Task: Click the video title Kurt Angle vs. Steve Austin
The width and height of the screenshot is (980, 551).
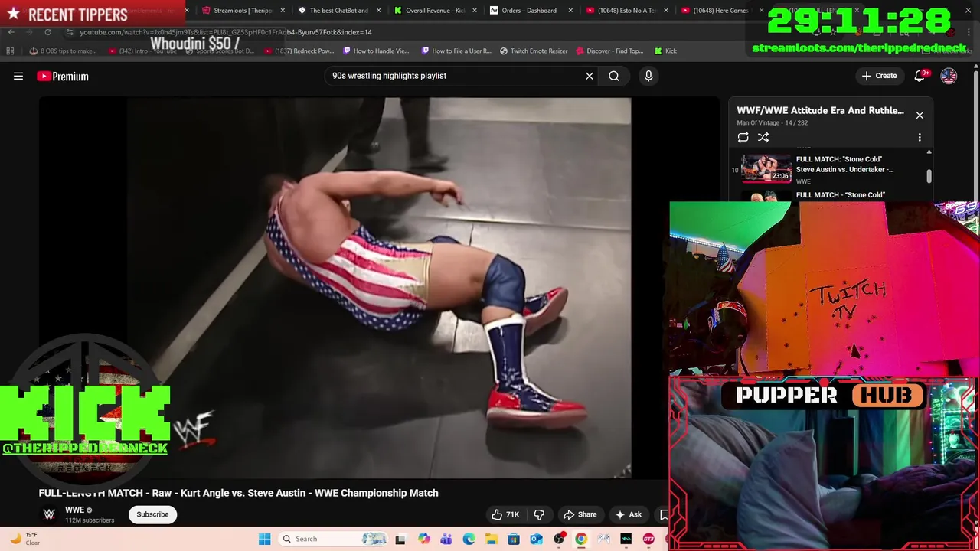Action: coord(238,493)
